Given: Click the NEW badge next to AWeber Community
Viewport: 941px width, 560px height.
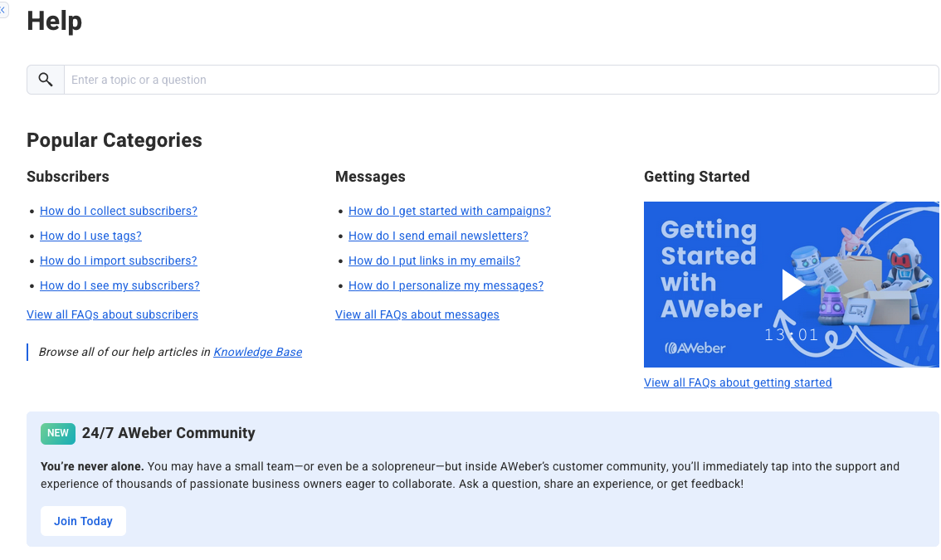Looking at the screenshot, I should click(57, 433).
